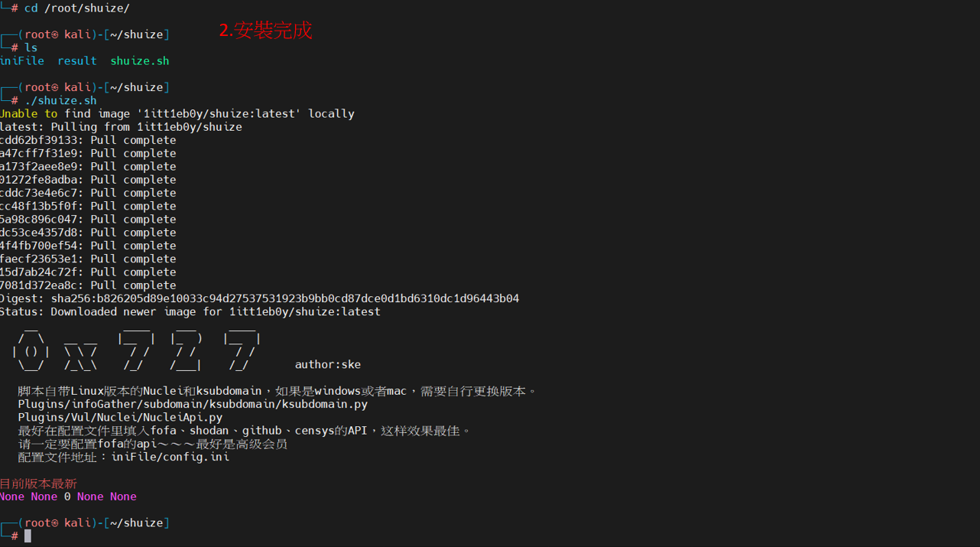Click the terminal cursor at last prompt
Image resolution: width=980 pixels, height=547 pixels.
coord(28,536)
